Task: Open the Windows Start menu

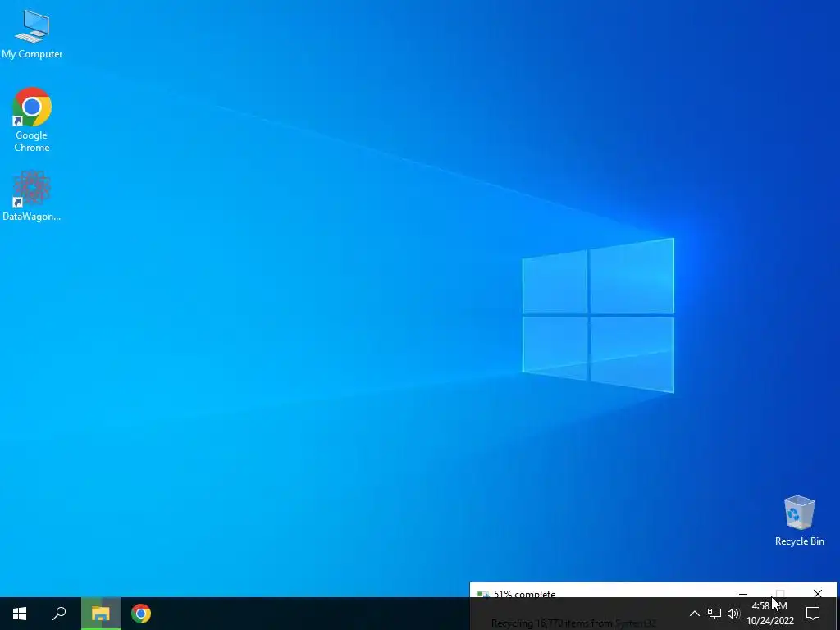Action: [x=20, y=614]
